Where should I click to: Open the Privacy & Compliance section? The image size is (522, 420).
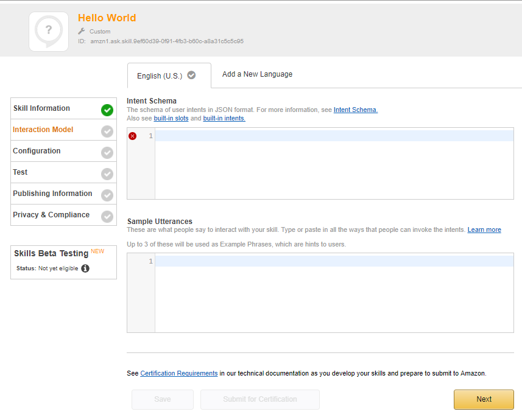(51, 215)
